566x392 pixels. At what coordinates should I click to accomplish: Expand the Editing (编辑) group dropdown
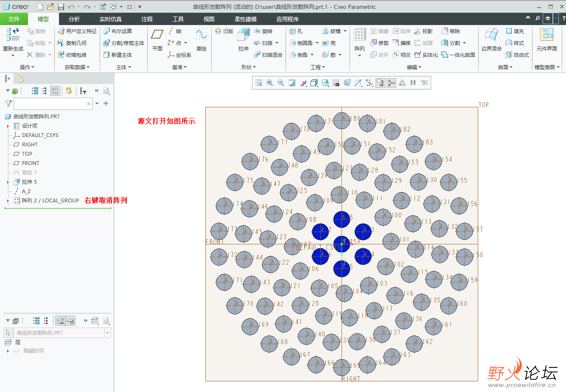coord(414,67)
